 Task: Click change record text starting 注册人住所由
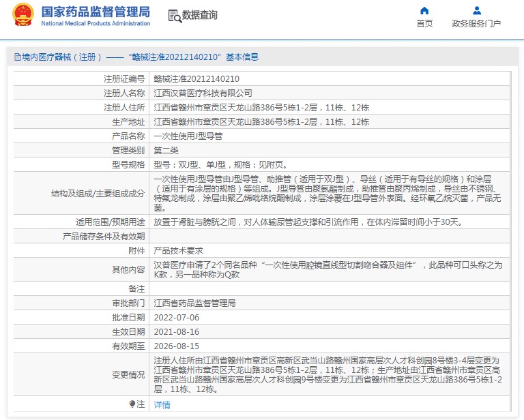coord(328,375)
